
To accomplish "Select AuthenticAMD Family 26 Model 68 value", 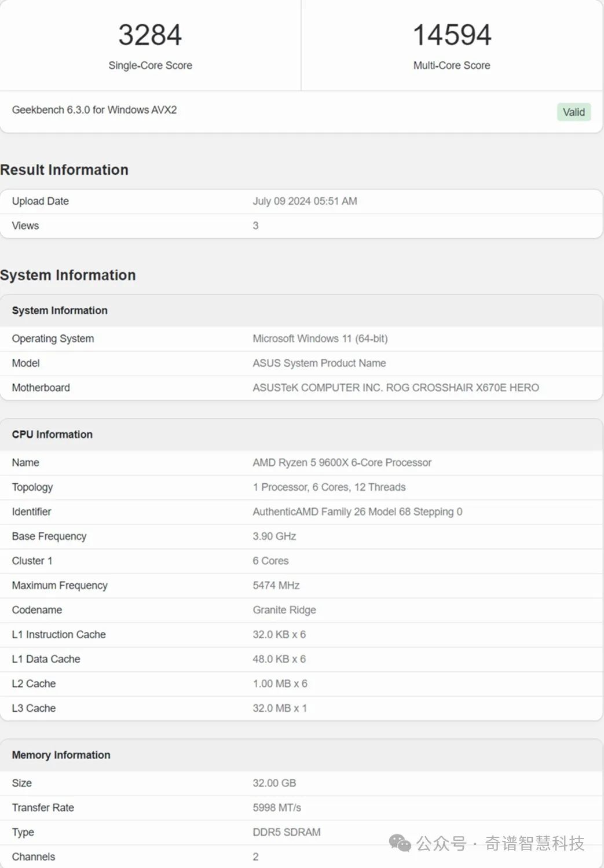I will (x=357, y=512).
